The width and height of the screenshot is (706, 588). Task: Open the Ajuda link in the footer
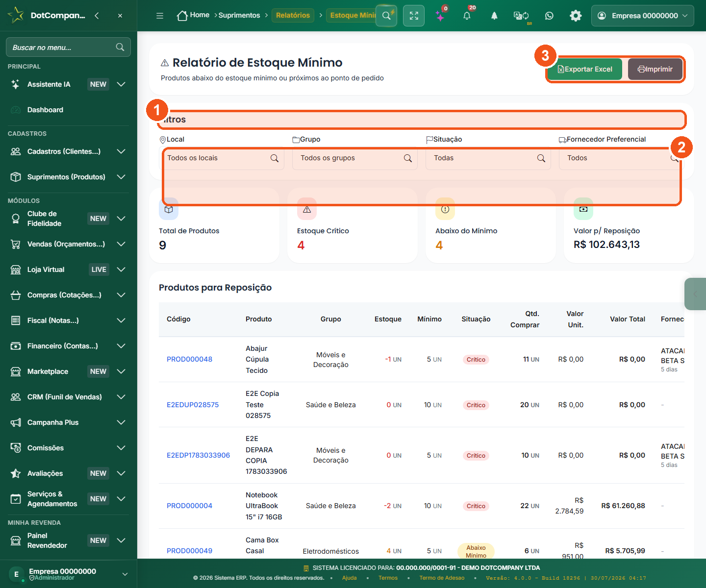coord(350,578)
